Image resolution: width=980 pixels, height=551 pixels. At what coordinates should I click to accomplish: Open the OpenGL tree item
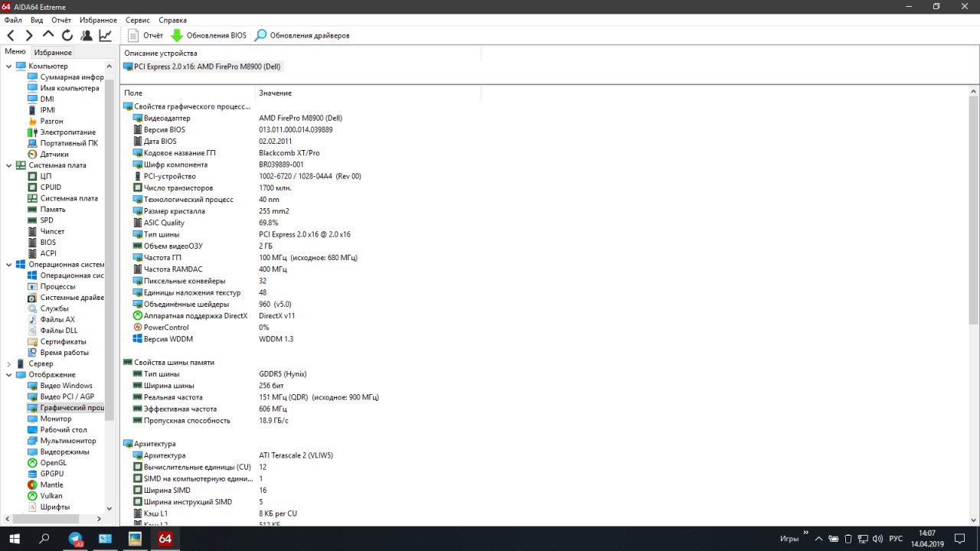point(47,463)
